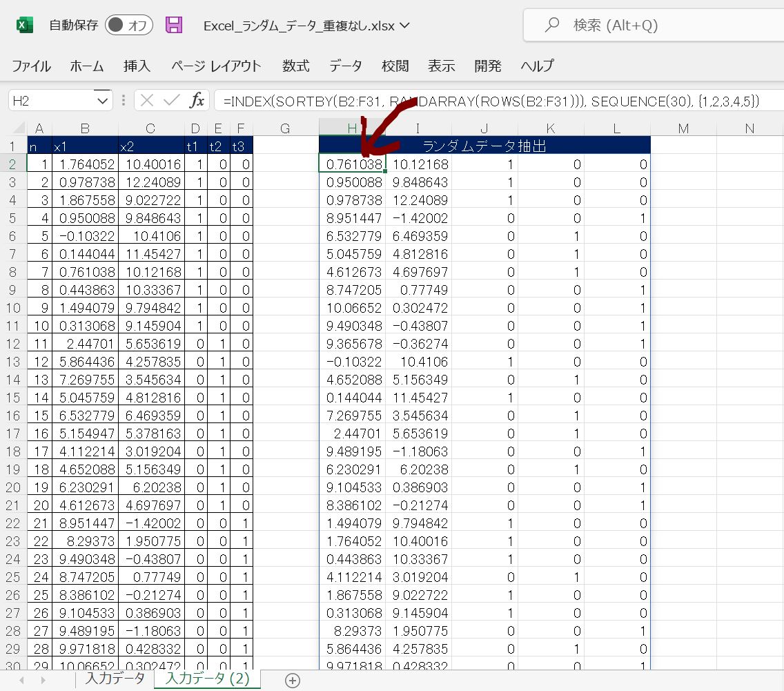Screen dimensions: 784x691
Task: Open the 表示 ribbon tab
Action: click(x=442, y=66)
